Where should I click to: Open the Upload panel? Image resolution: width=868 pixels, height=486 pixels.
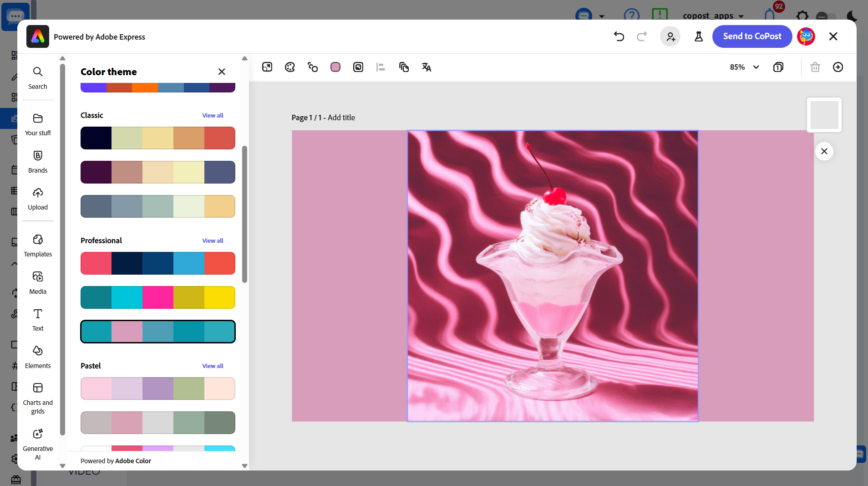coord(38,199)
